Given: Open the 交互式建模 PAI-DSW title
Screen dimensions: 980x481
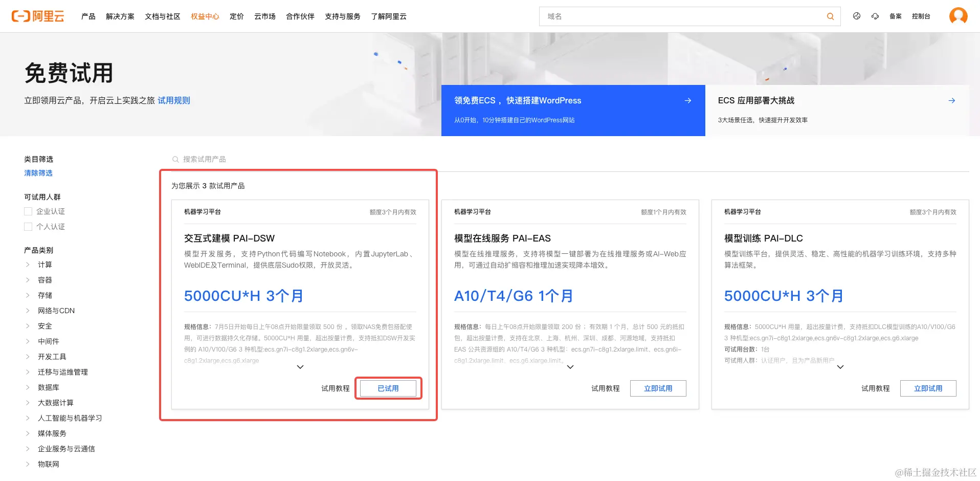Looking at the screenshot, I should click(229, 238).
